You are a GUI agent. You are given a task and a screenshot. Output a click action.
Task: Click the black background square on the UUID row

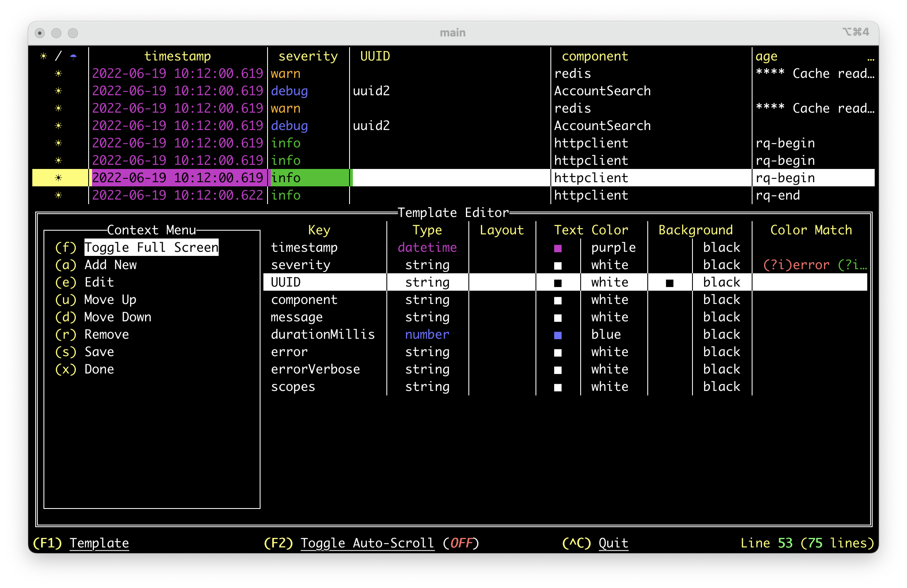pos(670,283)
